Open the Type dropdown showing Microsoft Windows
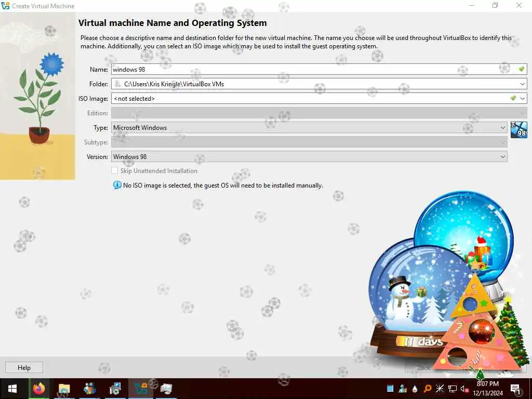The height and width of the screenshot is (399, 532). pos(309,128)
